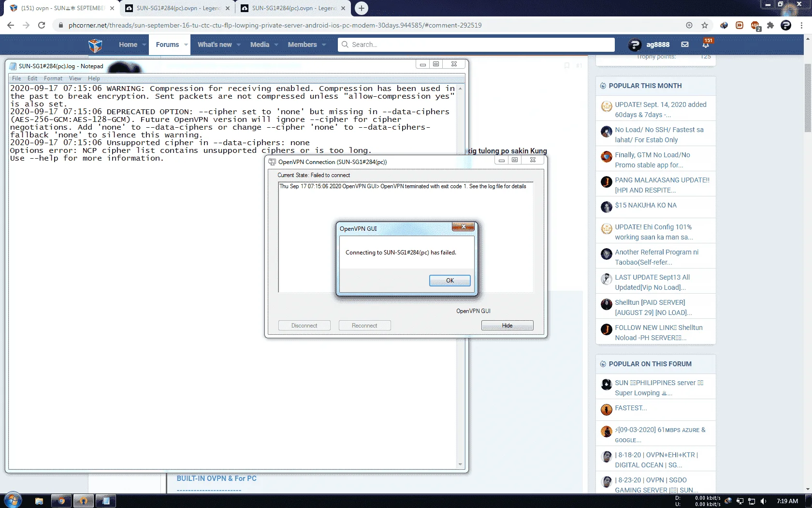The width and height of the screenshot is (812, 508).
Task: Open File Explorer from the taskbar
Action: [x=39, y=501]
